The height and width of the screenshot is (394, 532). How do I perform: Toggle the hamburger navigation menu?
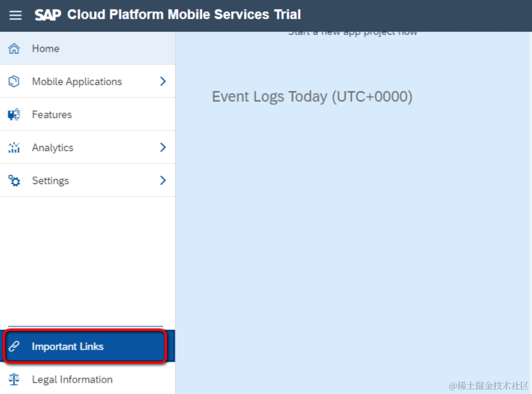15,15
